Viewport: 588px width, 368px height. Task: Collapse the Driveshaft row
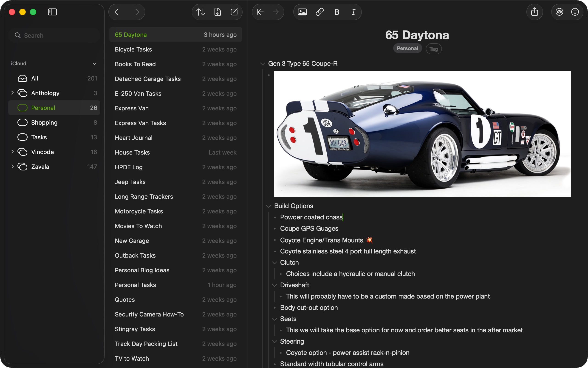(x=274, y=285)
